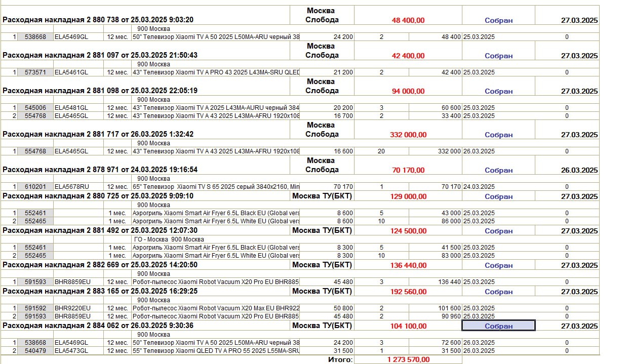Click item code '591592'

click(35, 308)
